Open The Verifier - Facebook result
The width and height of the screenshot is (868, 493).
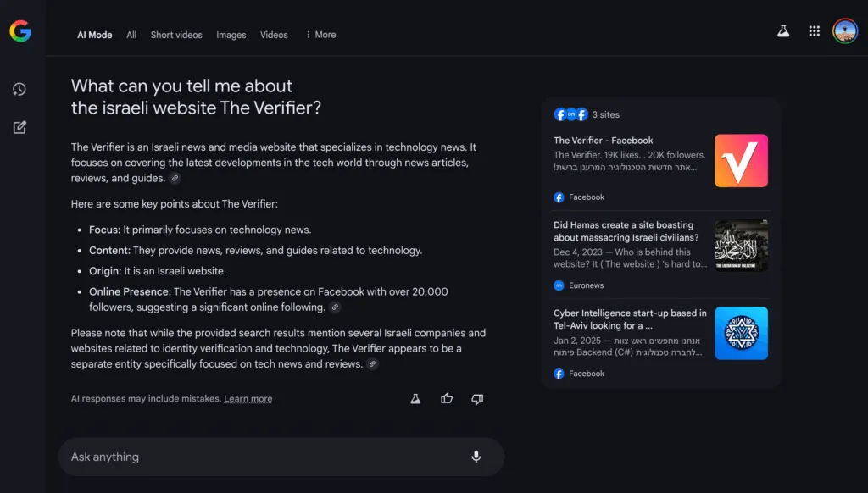[x=604, y=141]
